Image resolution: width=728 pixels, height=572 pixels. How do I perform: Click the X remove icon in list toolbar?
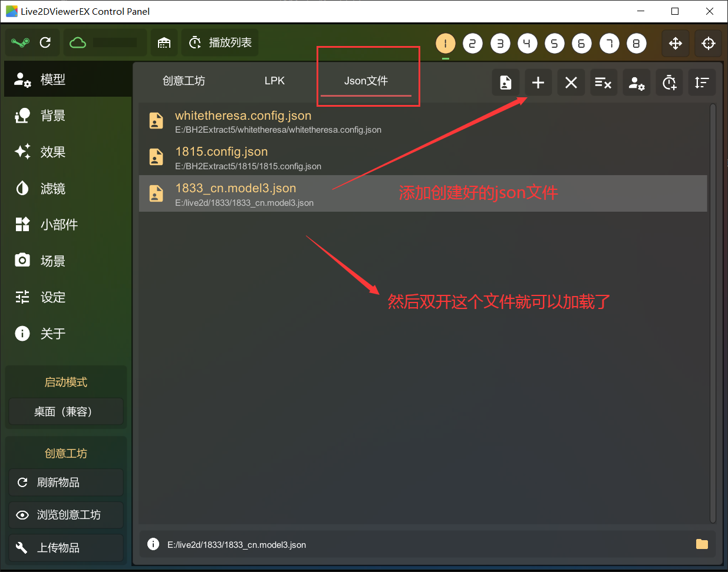point(571,83)
